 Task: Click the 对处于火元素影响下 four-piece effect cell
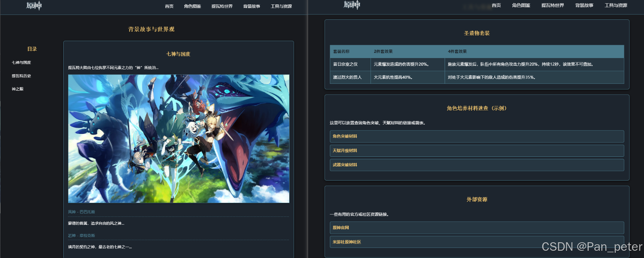click(x=534, y=77)
